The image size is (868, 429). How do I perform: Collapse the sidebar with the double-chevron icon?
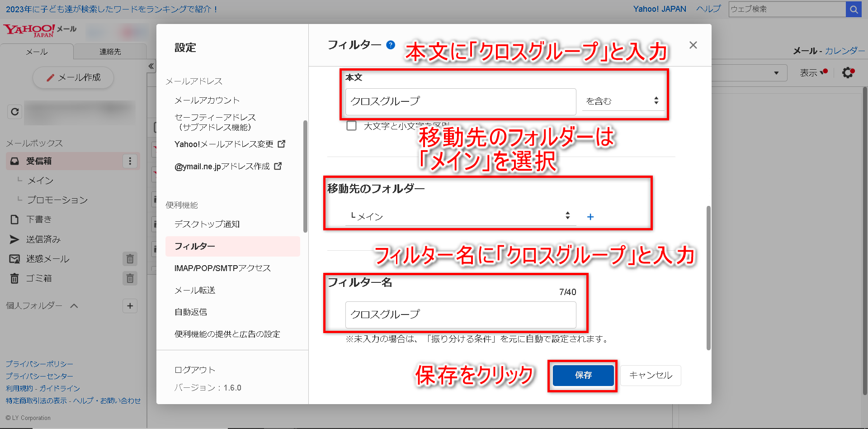[x=151, y=66]
